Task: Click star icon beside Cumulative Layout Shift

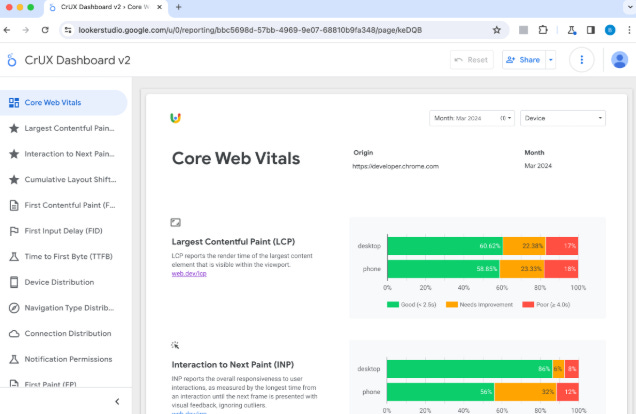Action: [14, 179]
